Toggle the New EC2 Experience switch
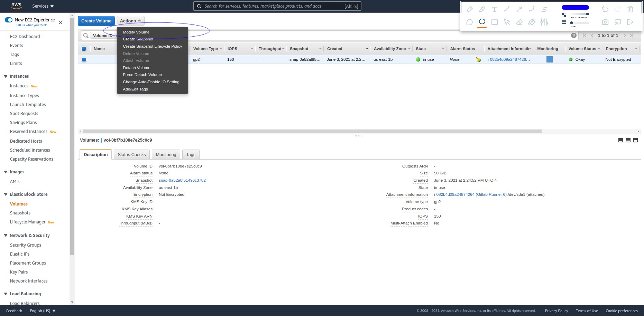 point(9,20)
